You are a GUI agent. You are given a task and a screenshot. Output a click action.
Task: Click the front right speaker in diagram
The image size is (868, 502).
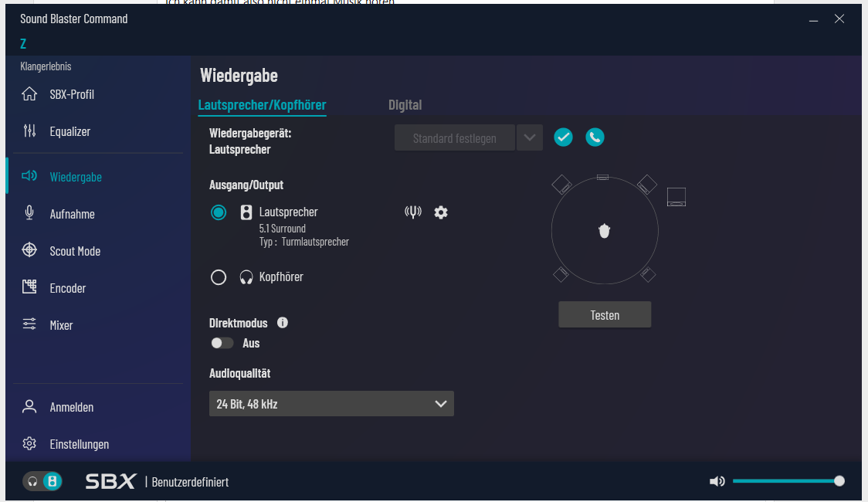pyautogui.click(x=646, y=185)
